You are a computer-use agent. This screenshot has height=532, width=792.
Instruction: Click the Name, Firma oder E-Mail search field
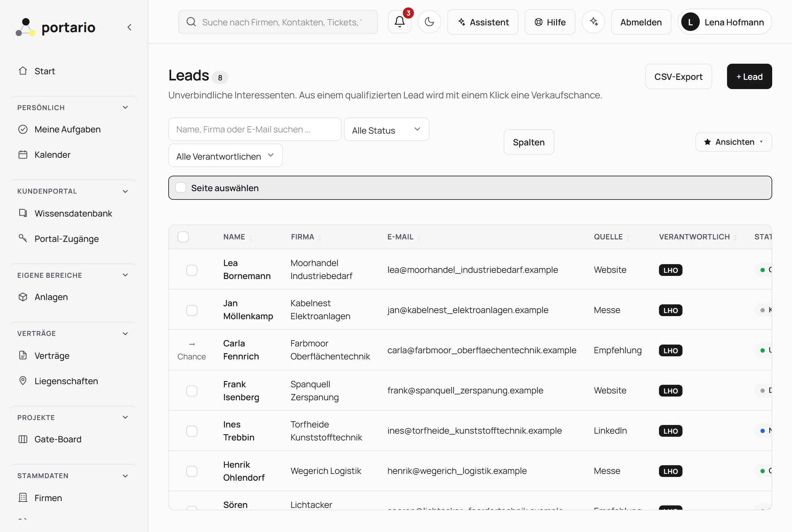coord(255,129)
